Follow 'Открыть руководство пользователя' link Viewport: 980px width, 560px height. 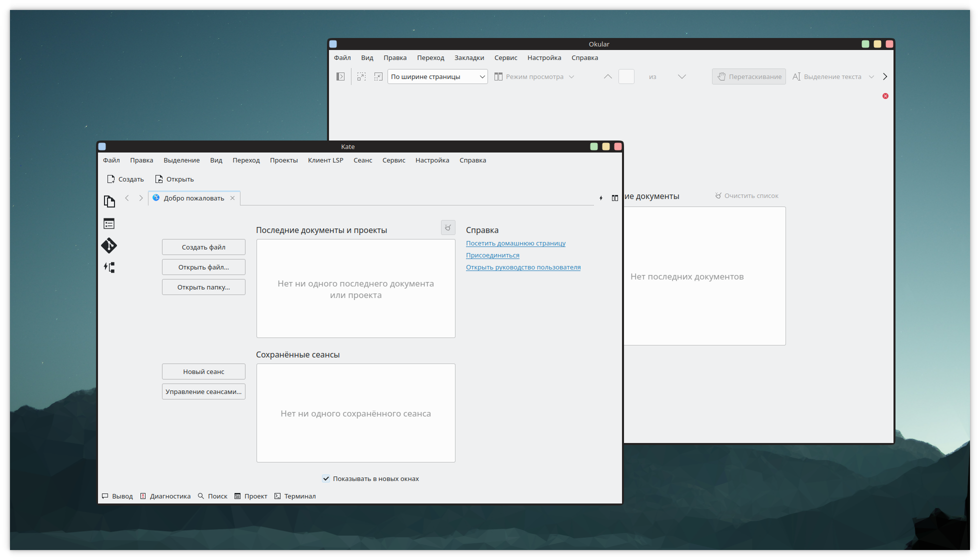coord(523,267)
